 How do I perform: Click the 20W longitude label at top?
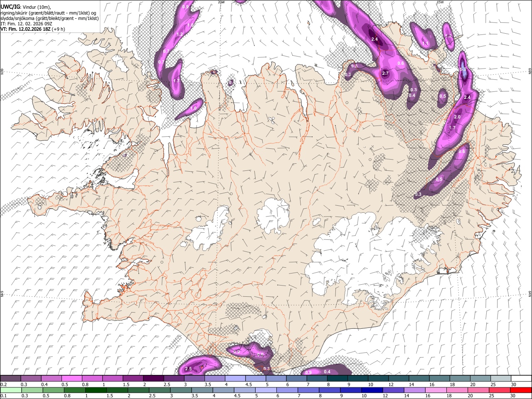(221, 2)
